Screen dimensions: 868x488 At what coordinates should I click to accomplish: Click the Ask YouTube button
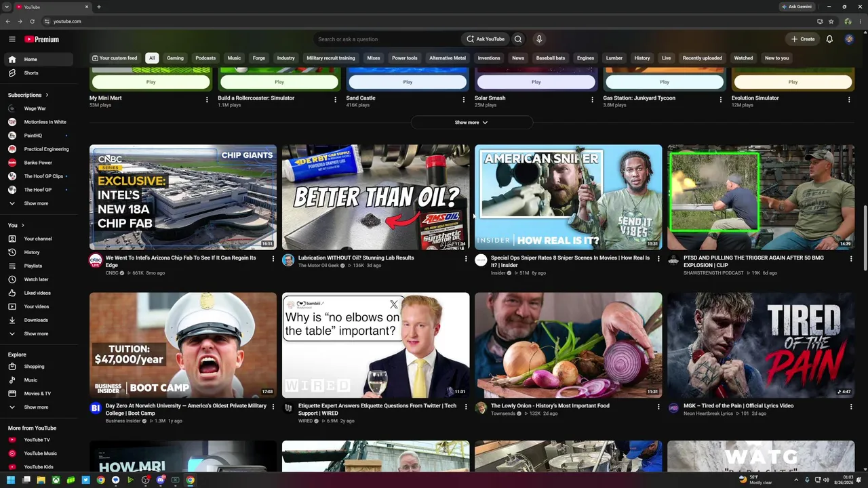click(486, 39)
